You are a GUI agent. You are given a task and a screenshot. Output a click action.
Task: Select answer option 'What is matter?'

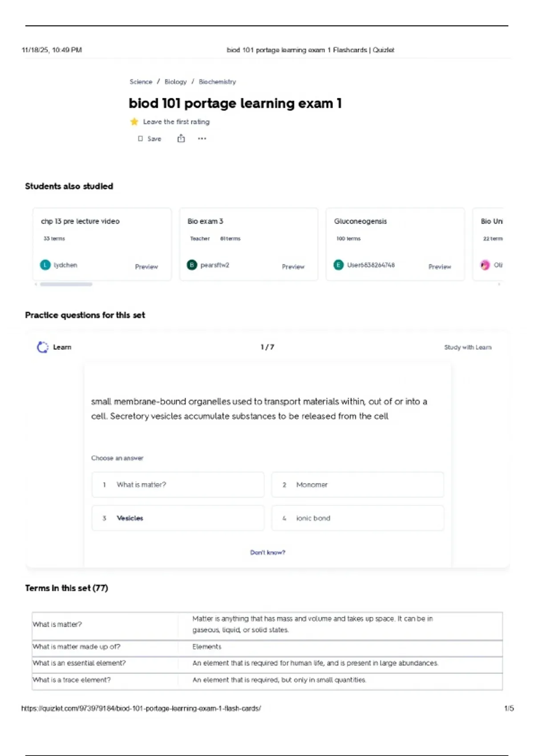178,485
